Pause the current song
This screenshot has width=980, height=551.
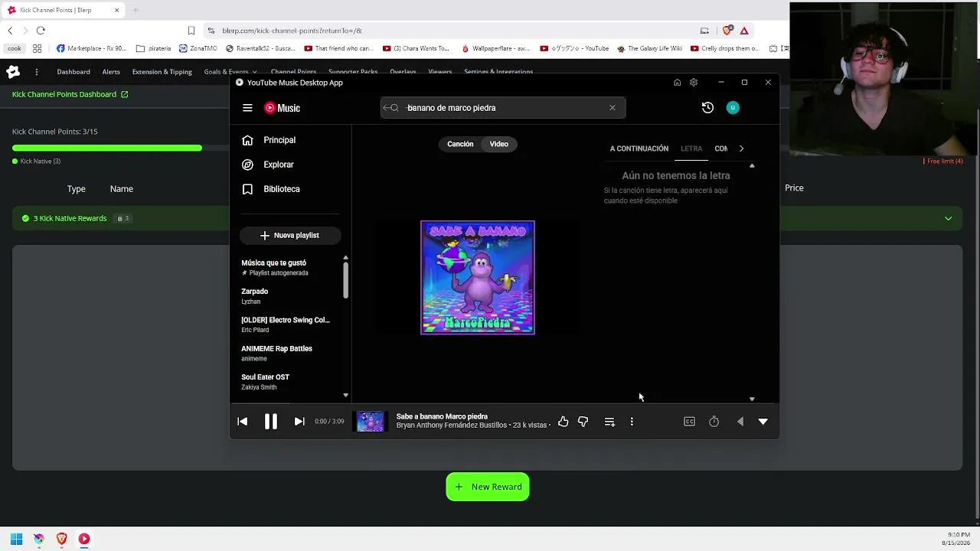pyautogui.click(x=271, y=422)
